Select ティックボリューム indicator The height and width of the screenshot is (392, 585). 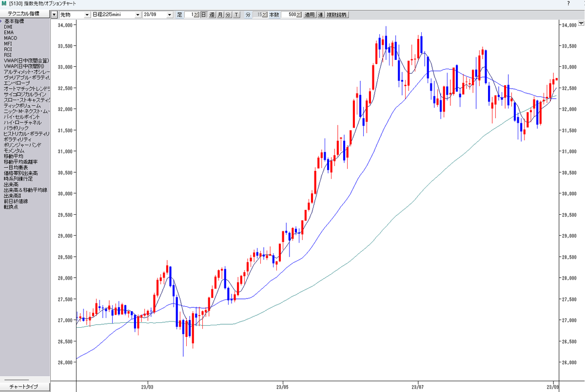[x=22, y=105]
